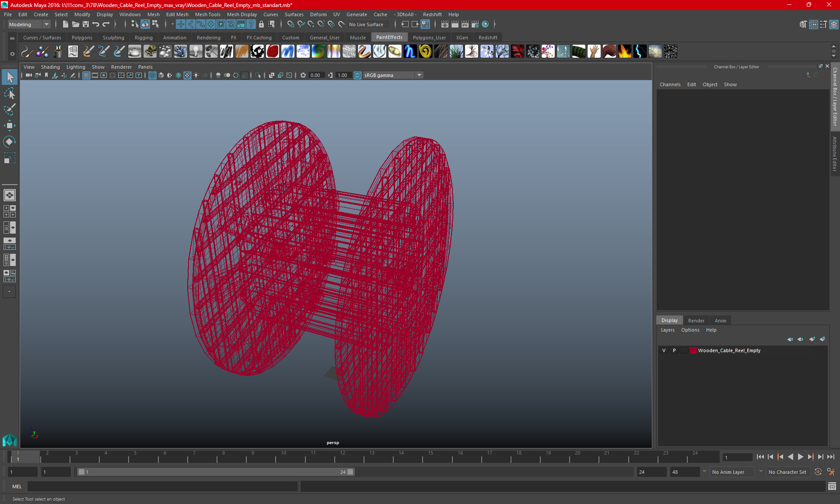Open the Options menu in Layer Editor
840x504 pixels.
[x=690, y=330]
